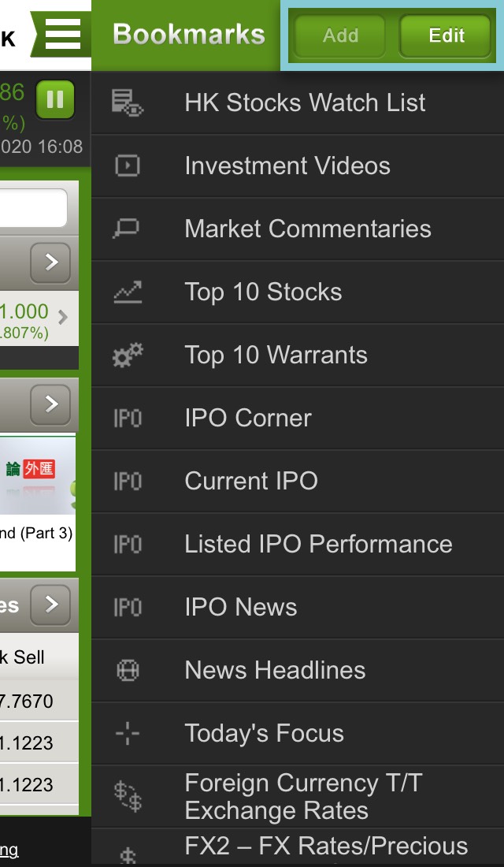504x867 pixels.
Task: Expand the section arrow above the video thumbnail
Action: point(52,404)
